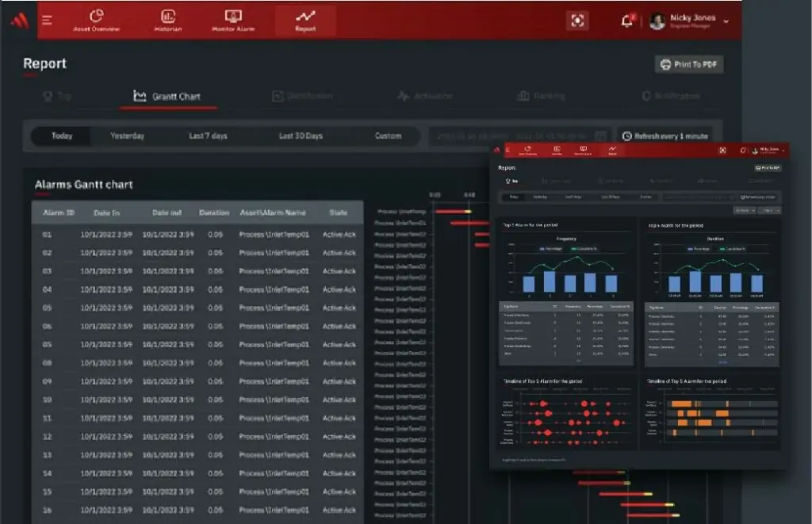Click the tallest bar in the Duration chart
Image resolution: width=812 pixels, height=524 pixels.
(695, 281)
